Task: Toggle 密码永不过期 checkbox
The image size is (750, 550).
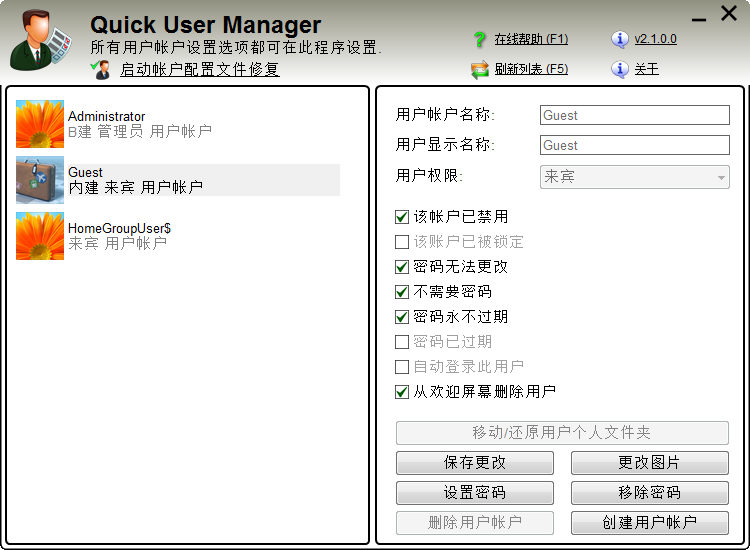Action: click(402, 317)
